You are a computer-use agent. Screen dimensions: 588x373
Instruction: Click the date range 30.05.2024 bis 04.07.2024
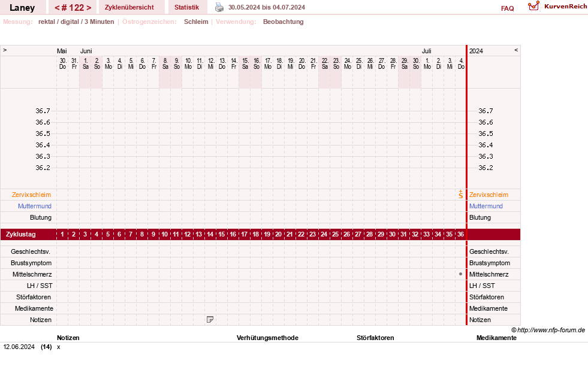point(267,7)
